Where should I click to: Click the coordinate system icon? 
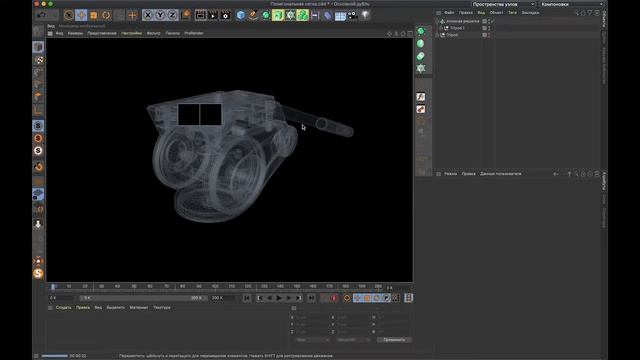pos(186,16)
